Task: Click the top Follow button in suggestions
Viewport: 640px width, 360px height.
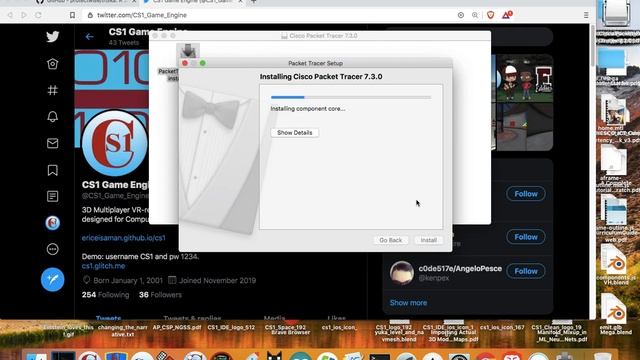Action: 526,194
